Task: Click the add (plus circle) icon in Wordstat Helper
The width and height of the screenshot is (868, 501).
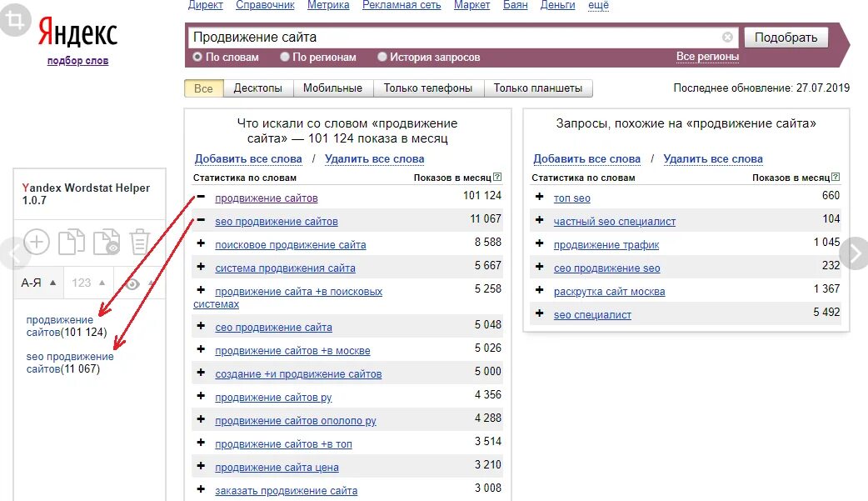Action: pyautogui.click(x=37, y=243)
